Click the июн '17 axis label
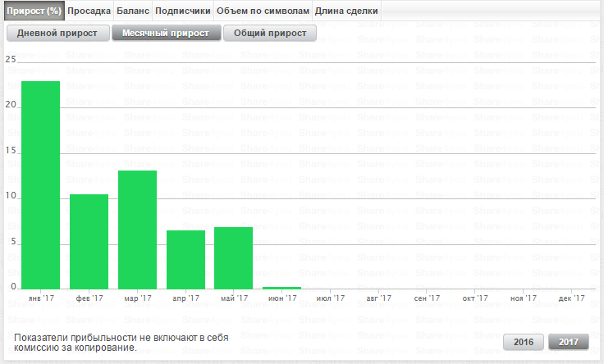 (x=282, y=298)
